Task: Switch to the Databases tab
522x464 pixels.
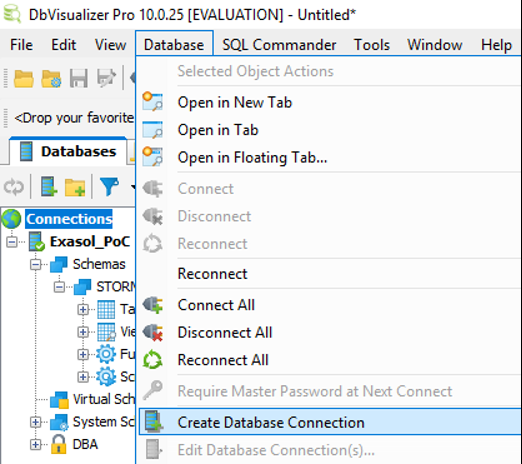Action: point(68,151)
